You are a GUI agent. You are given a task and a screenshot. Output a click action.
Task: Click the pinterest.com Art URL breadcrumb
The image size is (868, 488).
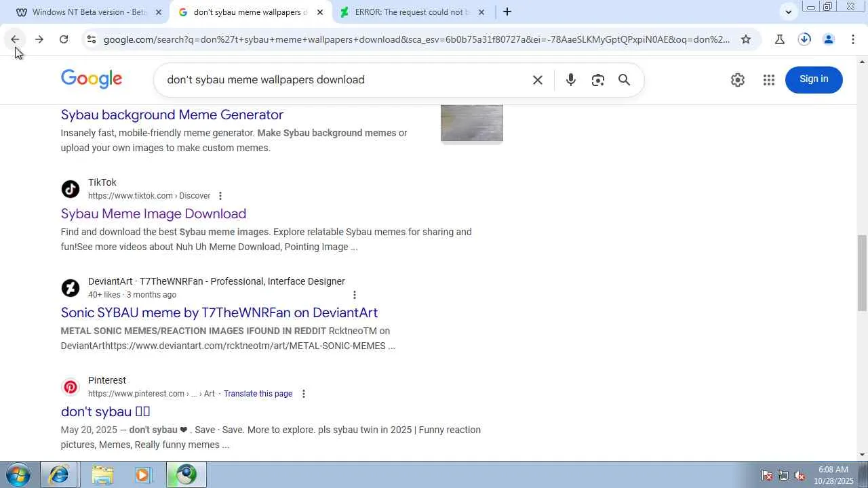(151, 394)
